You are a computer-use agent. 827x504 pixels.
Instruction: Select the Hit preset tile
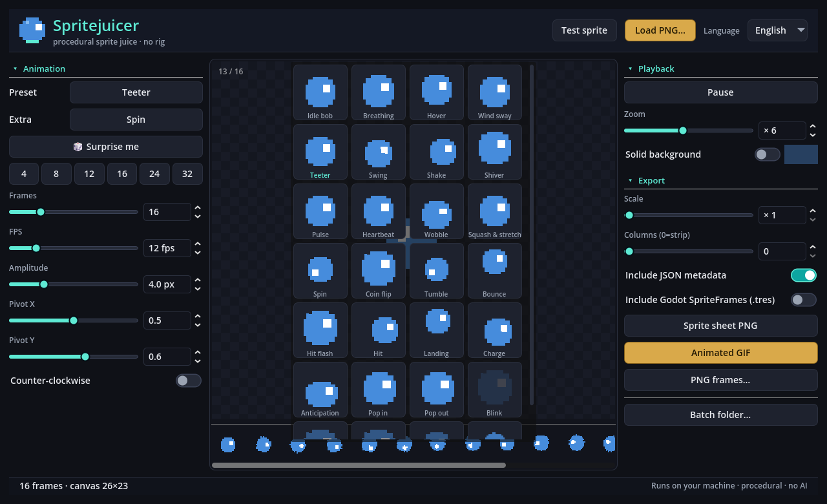[378, 330]
